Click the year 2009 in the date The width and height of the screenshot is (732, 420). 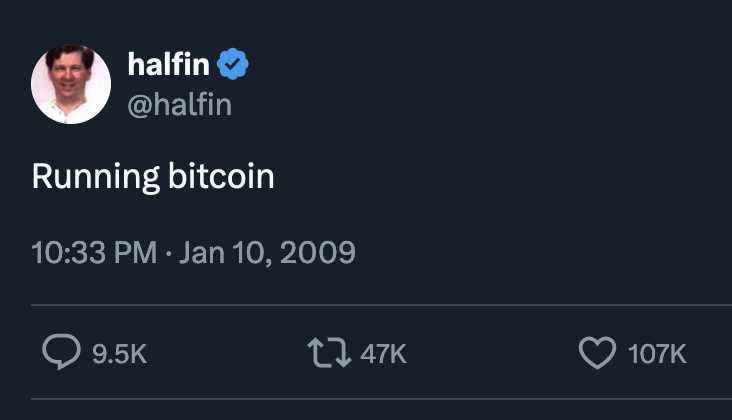click(318, 252)
